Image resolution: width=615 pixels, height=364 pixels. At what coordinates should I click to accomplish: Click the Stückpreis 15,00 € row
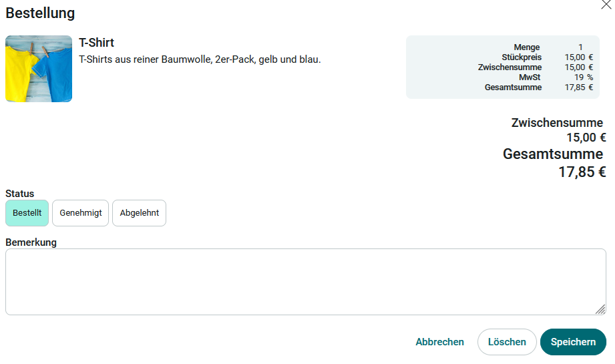coord(548,57)
